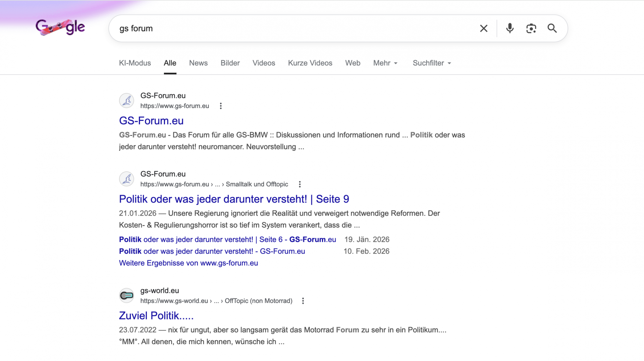Click the voice search microphone icon
Image resolution: width=644 pixels, height=361 pixels.
click(x=509, y=28)
